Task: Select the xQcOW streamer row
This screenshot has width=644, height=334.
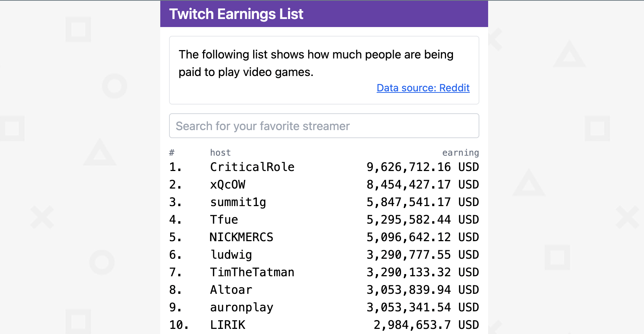Action: click(x=227, y=185)
